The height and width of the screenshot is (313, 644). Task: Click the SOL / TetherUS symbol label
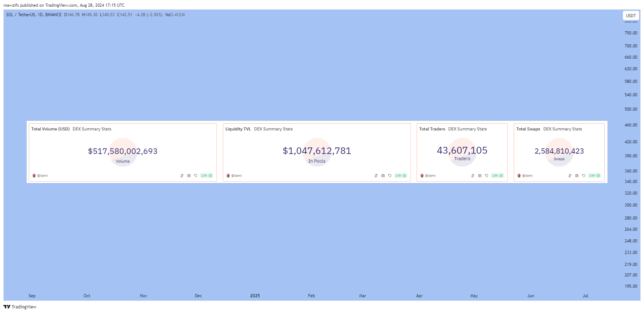(21, 15)
